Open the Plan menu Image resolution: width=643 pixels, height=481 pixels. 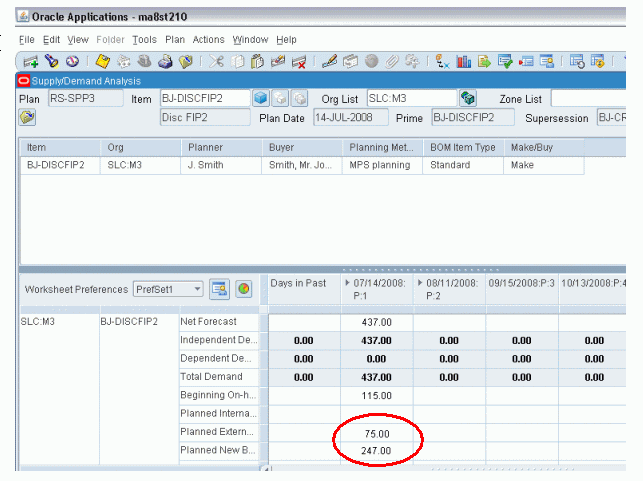(x=175, y=40)
